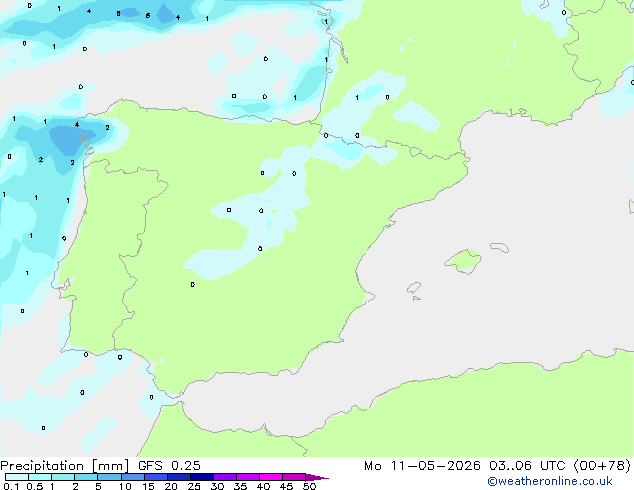The height and width of the screenshot is (490, 634).
Task: Click the over-50 mm arrow end of legend
Action: [317, 477]
